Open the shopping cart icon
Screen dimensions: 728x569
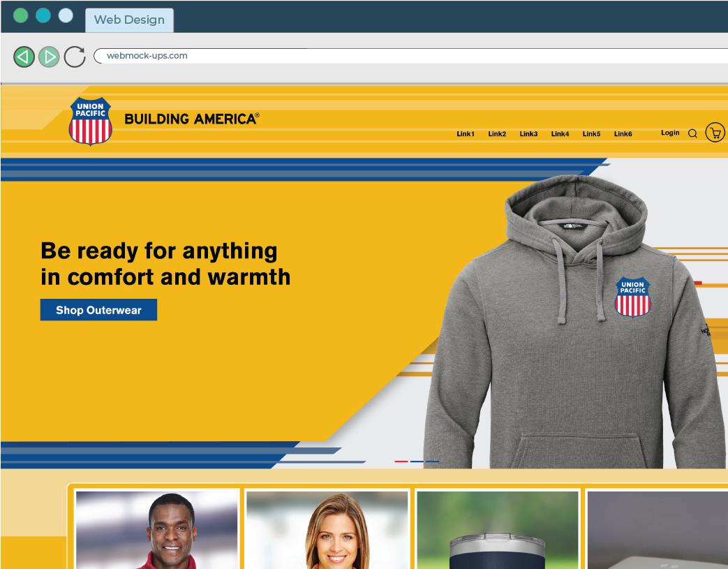715,133
